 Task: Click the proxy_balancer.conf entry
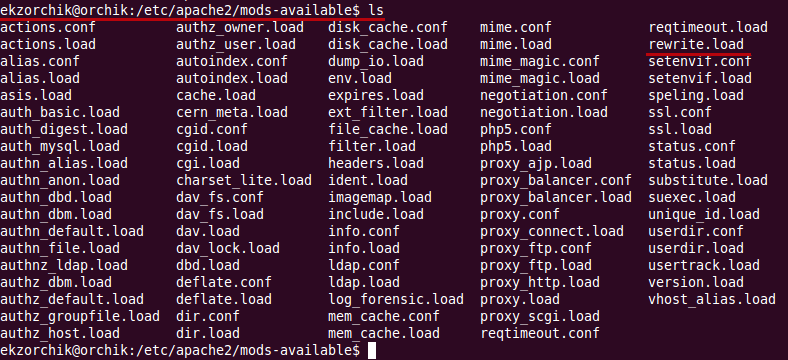coord(555,180)
